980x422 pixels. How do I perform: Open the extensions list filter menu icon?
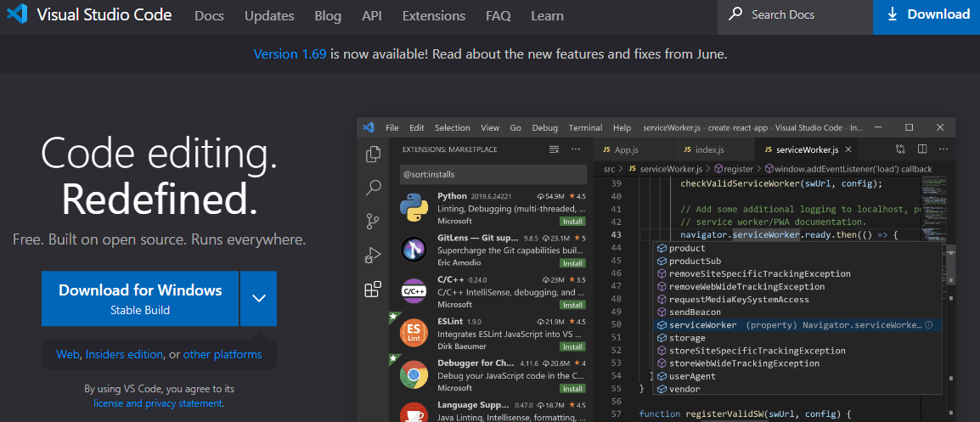[x=555, y=149]
